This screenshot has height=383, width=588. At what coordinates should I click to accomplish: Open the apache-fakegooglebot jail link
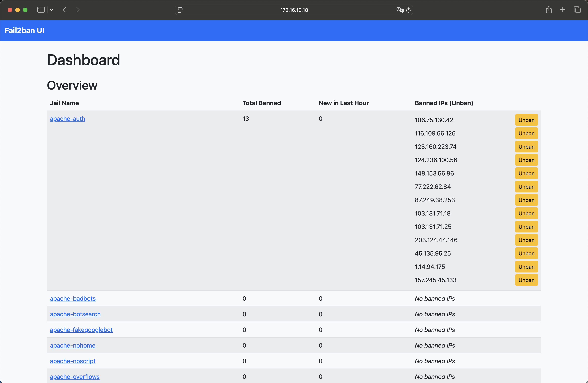point(81,330)
